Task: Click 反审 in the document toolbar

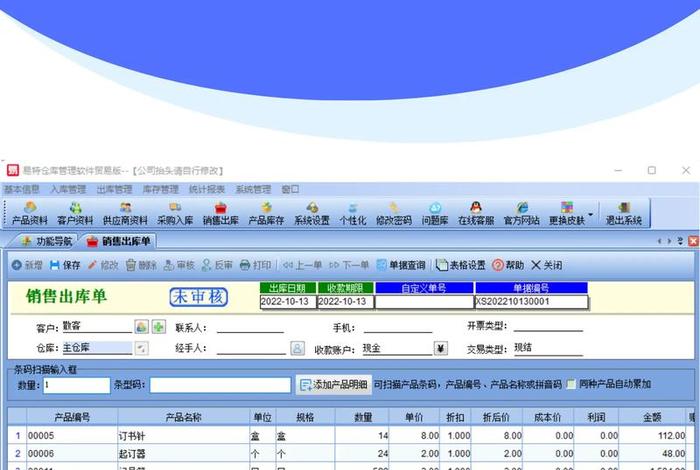Action: click(217, 265)
